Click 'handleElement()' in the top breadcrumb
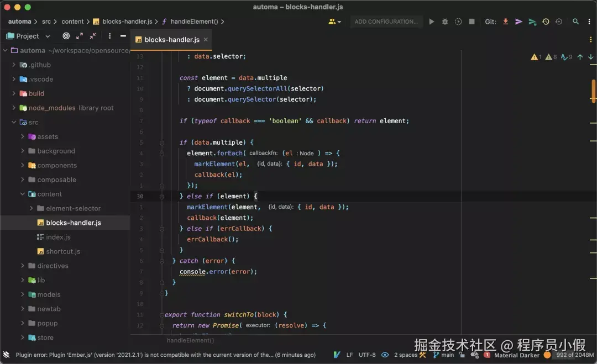This screenshot has height=364, width=597. pos(194,22)
